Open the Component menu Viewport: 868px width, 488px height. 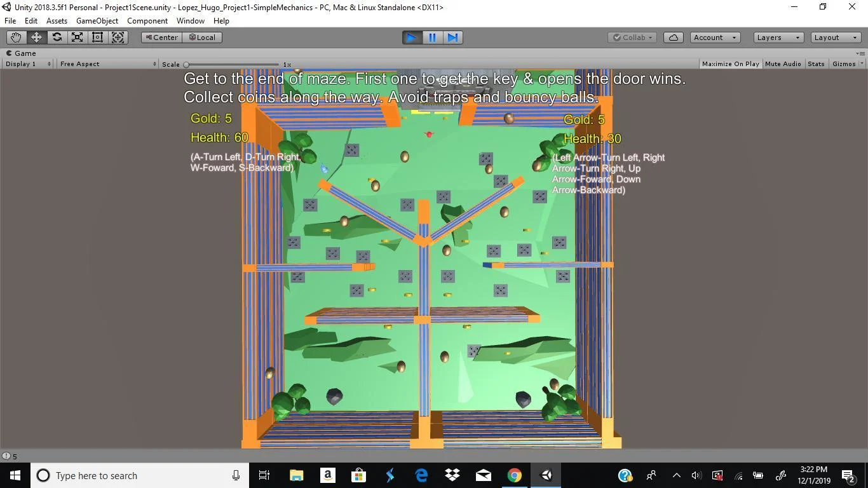(x=147, y=21)
